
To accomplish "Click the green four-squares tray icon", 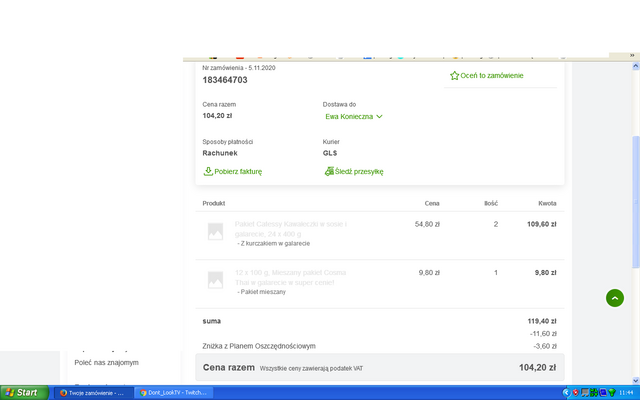I will tap(594, 393).
